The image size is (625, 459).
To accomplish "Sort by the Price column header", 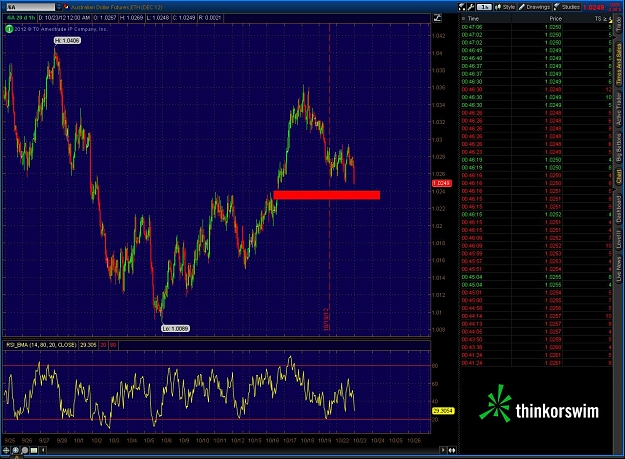I will pos(555,18).
